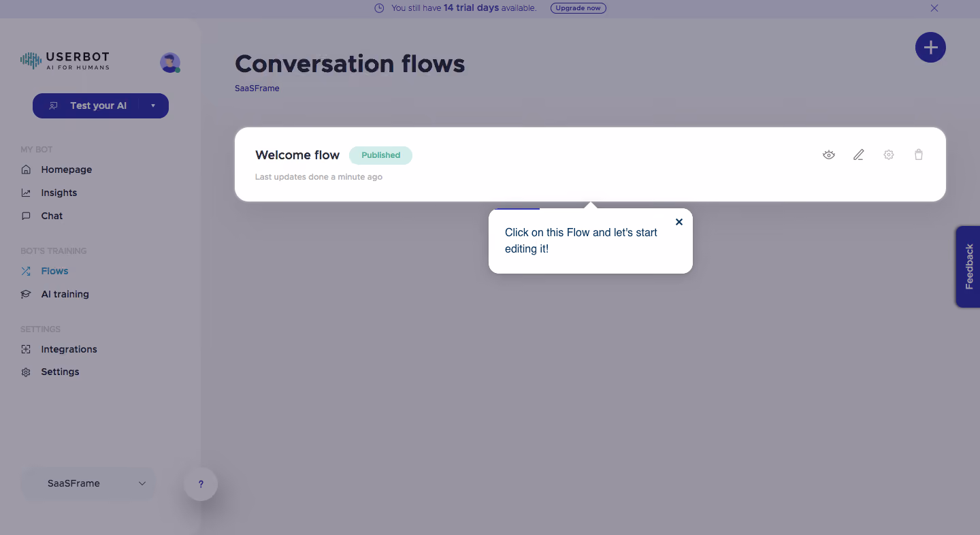
Task: Open Welcome flow settings gear
Action: [x=888, y=155]
